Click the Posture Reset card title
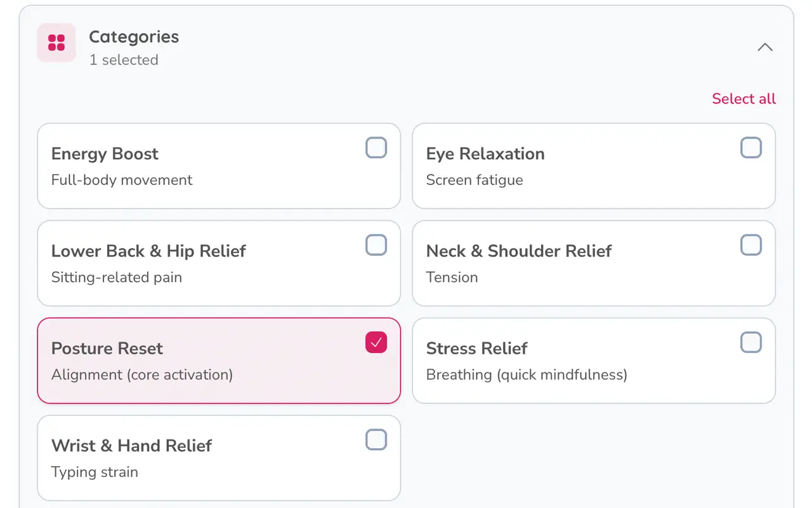This screenshot has width=812, height=508. click(107, 348)
